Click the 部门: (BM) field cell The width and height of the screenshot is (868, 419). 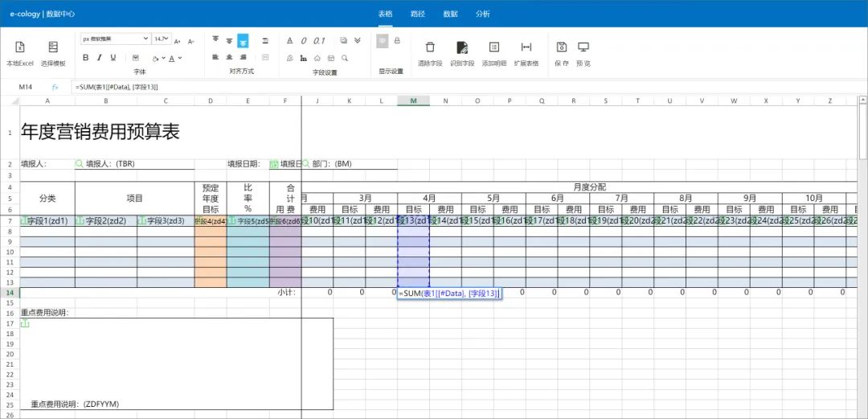[x=350, y=164]
